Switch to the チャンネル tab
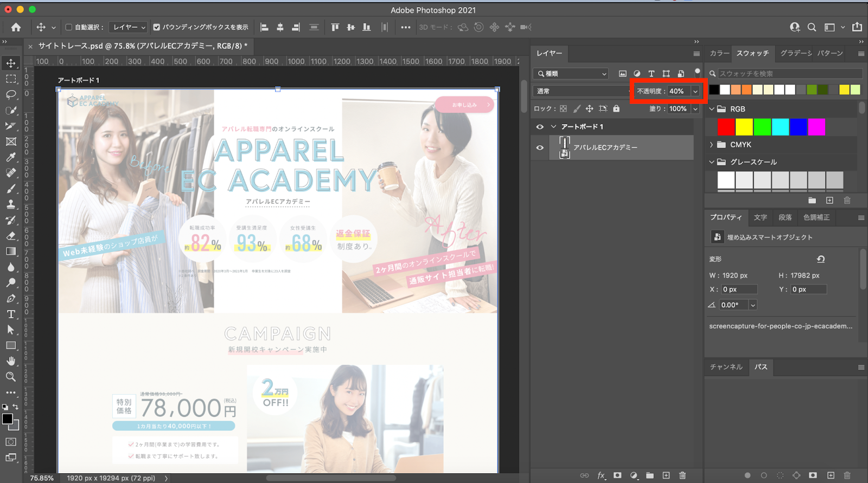The width and height of the screenshot is (868, 483). (726, 367)
